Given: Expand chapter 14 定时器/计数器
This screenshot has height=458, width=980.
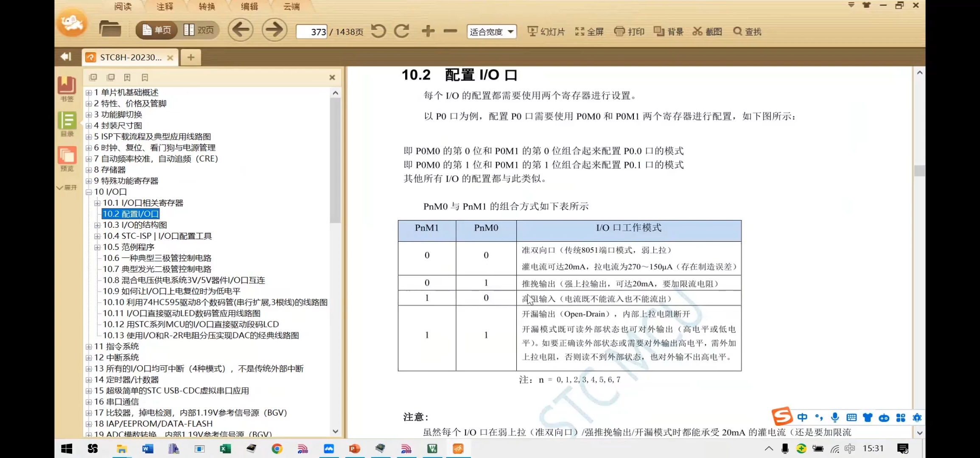Looking at the screenshot, I should [x=89, y=380].
